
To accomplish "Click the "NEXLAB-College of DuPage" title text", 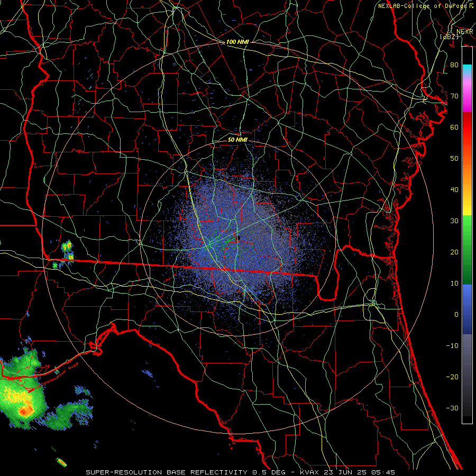I will [x=423, y=6].
